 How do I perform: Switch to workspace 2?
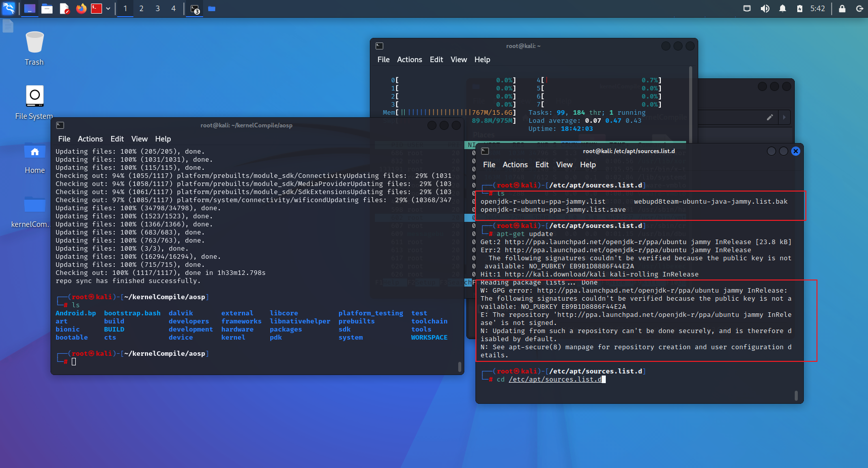click(141, 9)
